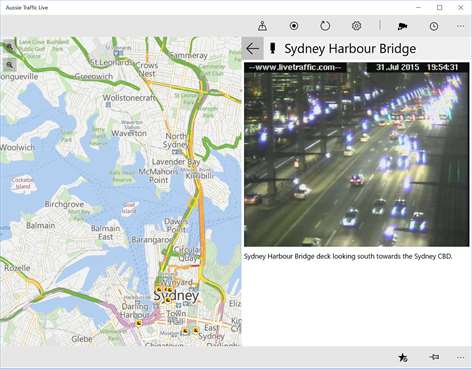
Task: Click the map pin location icon in toolbar
Action: coord(262,26)
